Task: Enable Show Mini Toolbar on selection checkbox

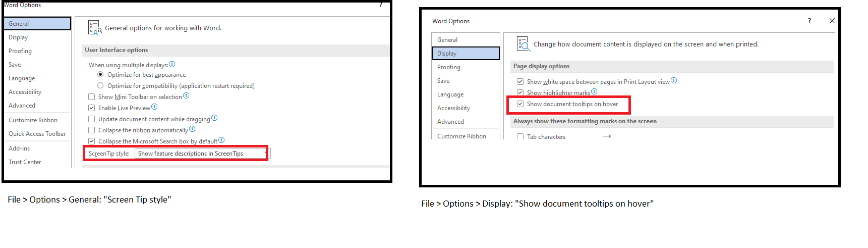Action: tap(91, 96)
